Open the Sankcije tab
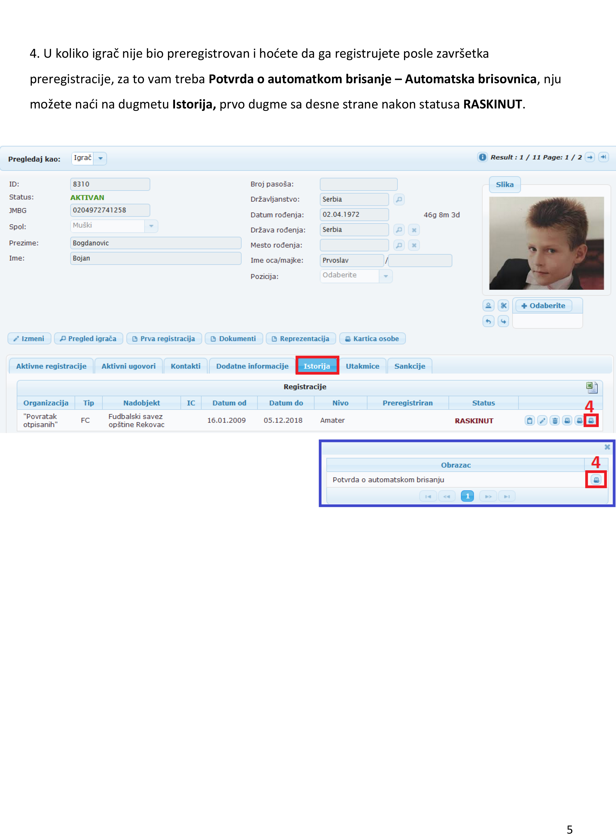This screenshot has width=616, height=840. 409,366
